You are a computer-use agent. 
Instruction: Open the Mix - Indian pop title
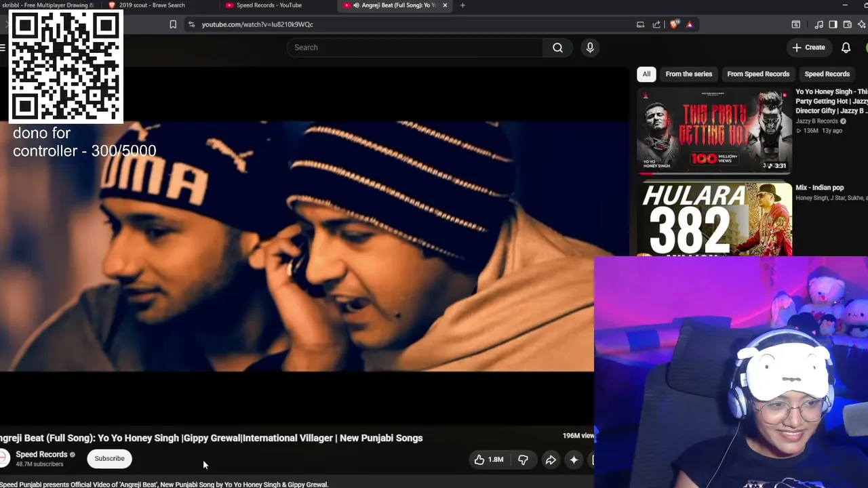tap(820, 188)
